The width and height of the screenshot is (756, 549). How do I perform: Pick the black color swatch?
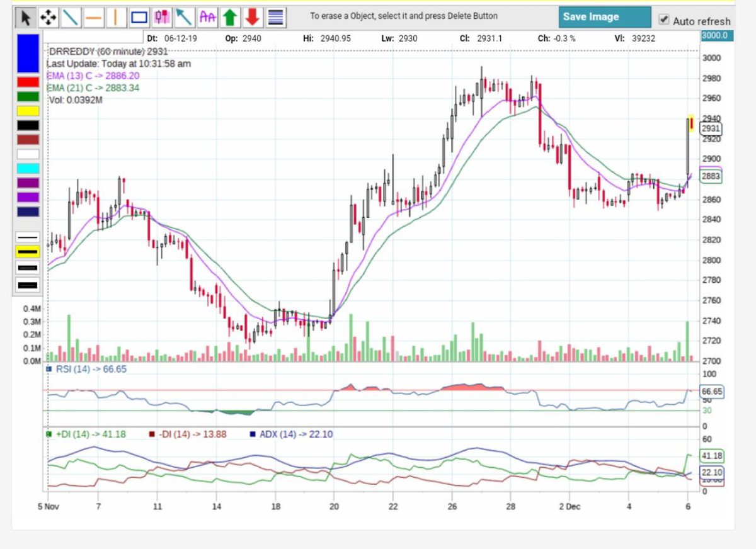28,125
